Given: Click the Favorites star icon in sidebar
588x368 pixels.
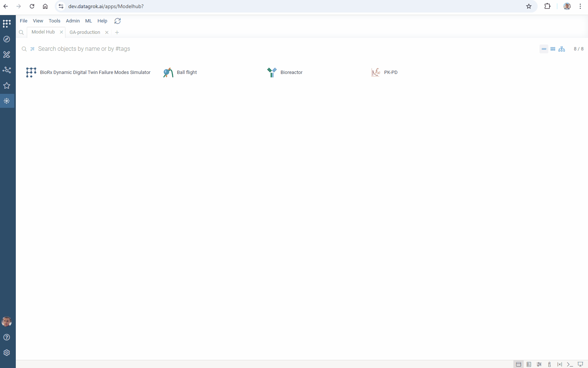Looking at the screenshot, I should 7,85.
